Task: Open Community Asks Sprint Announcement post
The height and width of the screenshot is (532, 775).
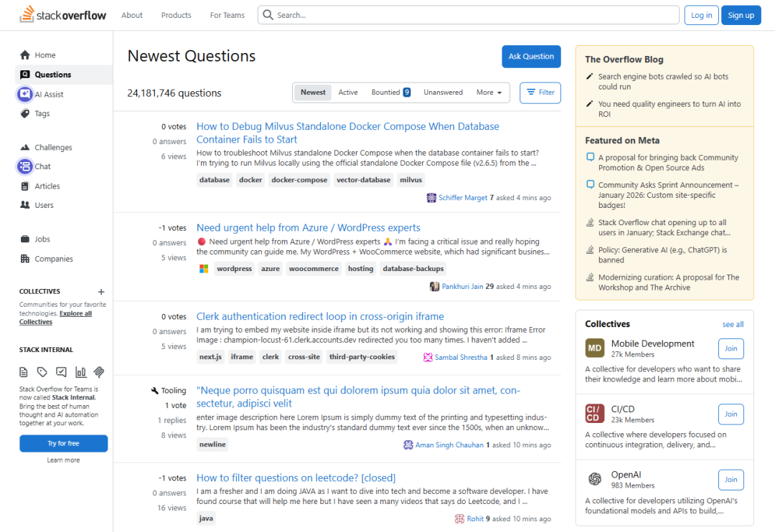Action: tap(668, 195)
